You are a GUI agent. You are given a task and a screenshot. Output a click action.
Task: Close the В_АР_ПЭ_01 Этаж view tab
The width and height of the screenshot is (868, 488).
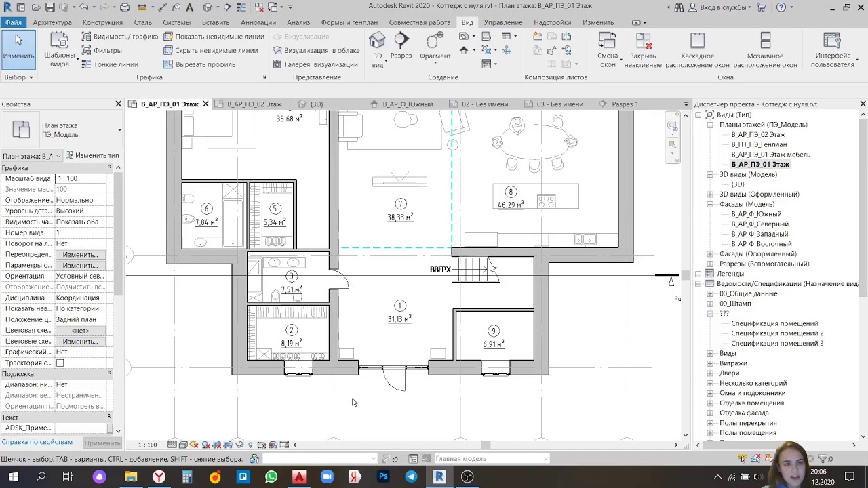[x=205, y=104]
